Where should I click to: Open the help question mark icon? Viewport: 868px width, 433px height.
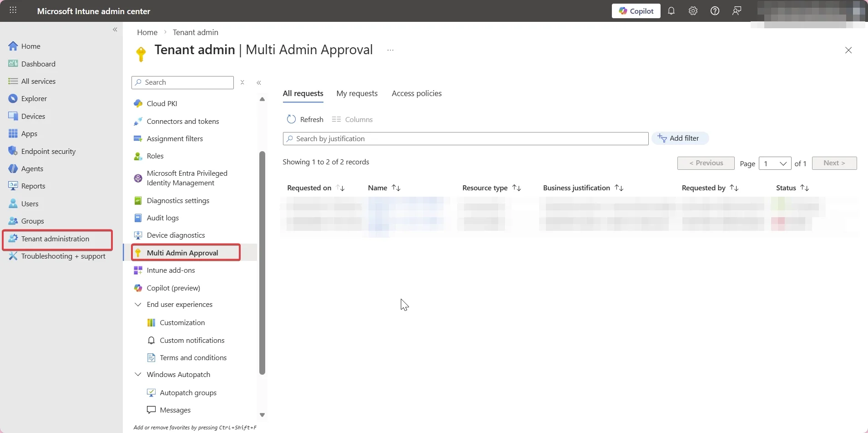(715, 11)
